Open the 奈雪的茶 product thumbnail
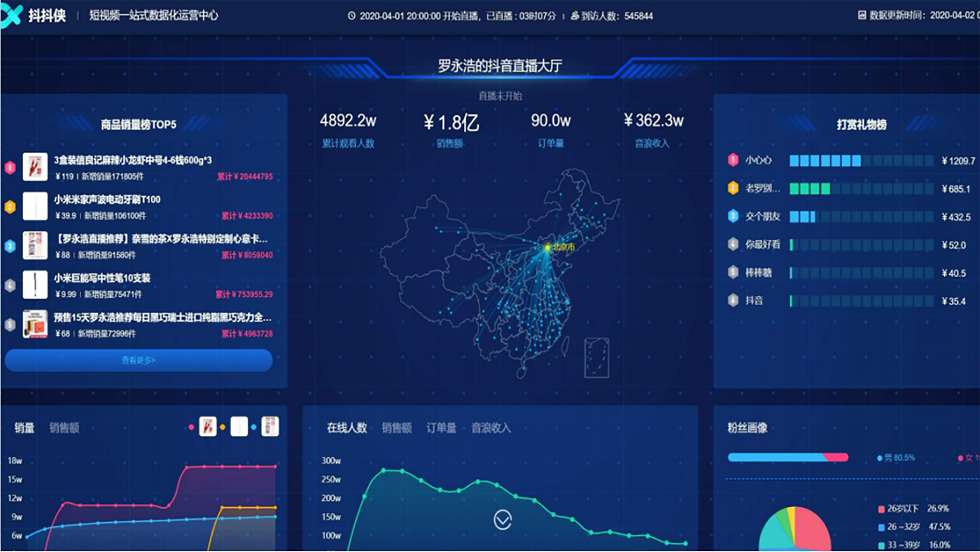980x552 pixels. (35, 245)
